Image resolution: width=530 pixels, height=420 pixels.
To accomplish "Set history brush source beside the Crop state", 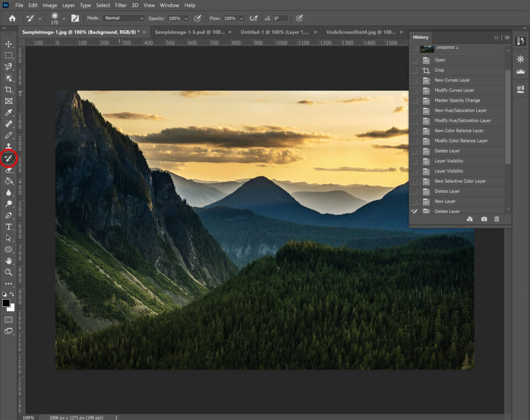I will [415, 70].
